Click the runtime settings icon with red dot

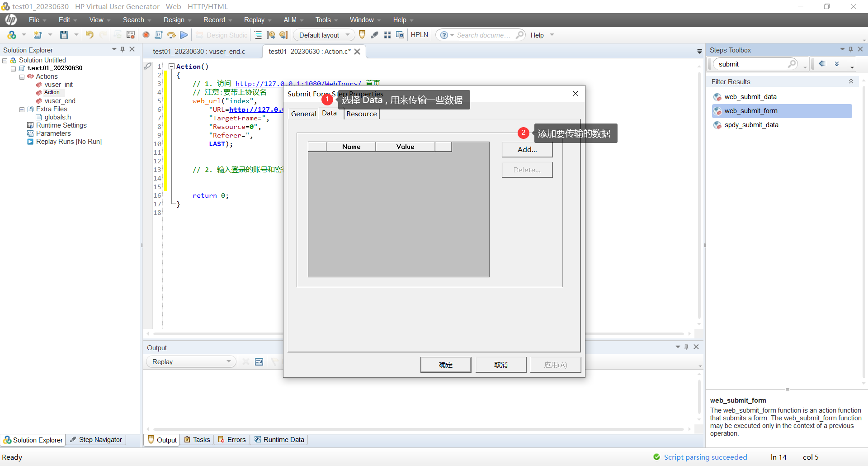(x=131, y=35)
